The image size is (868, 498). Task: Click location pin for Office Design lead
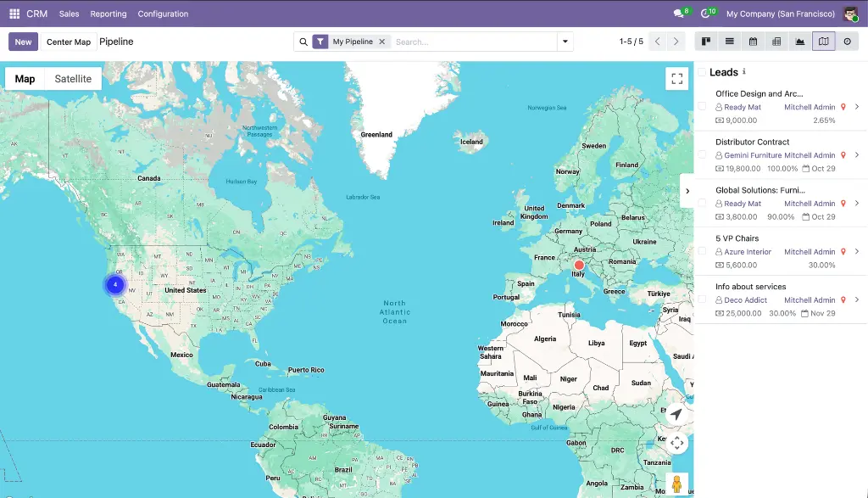843,107
